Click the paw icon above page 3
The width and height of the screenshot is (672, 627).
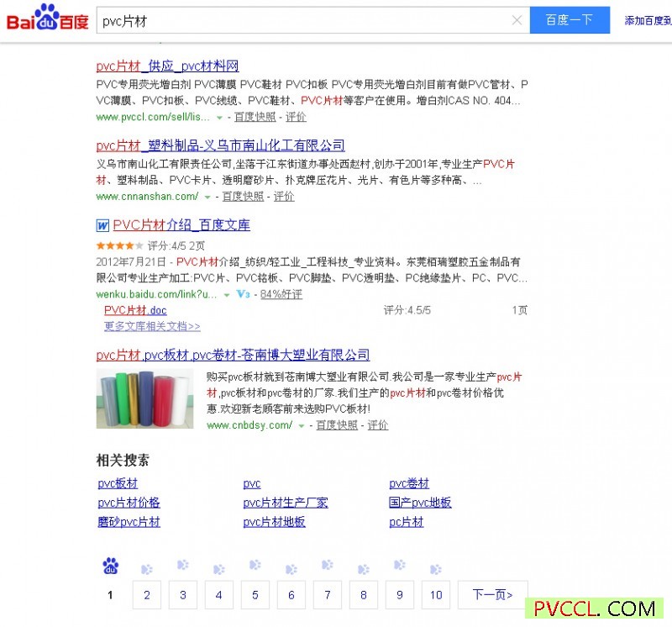pos(183,565)
